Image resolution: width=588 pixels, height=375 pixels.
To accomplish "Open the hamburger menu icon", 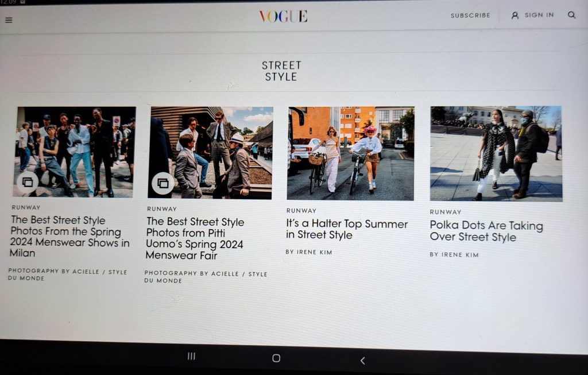I will (9, 20).
